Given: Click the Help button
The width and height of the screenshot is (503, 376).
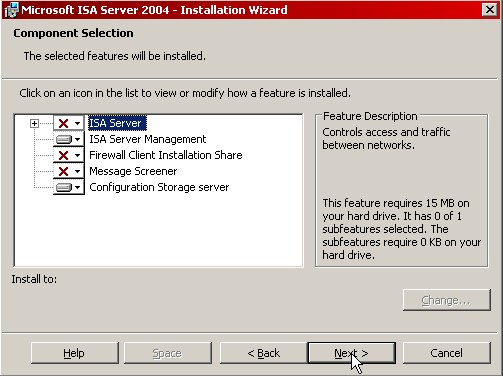Looking at the screenshot, I should click(x=75, y=353).
